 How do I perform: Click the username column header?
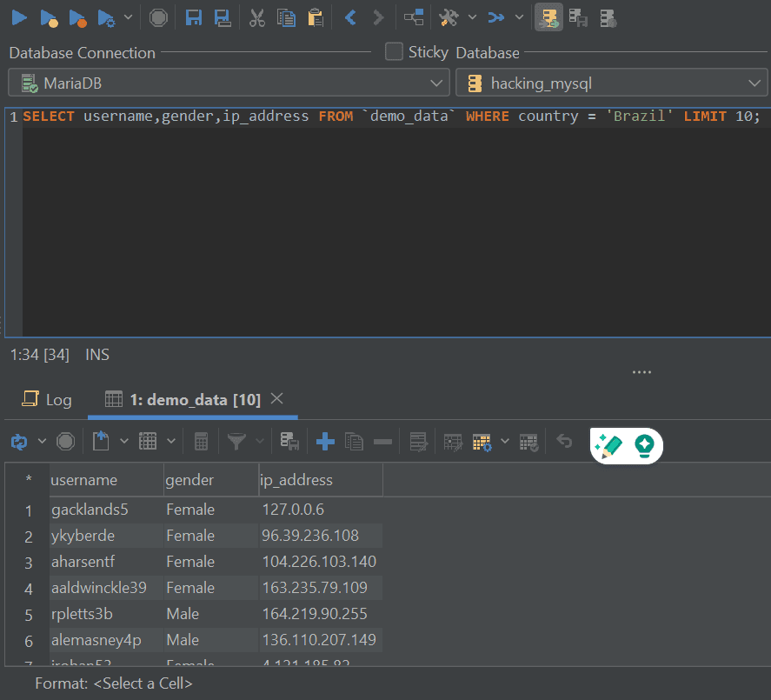(x=106, y=480)
